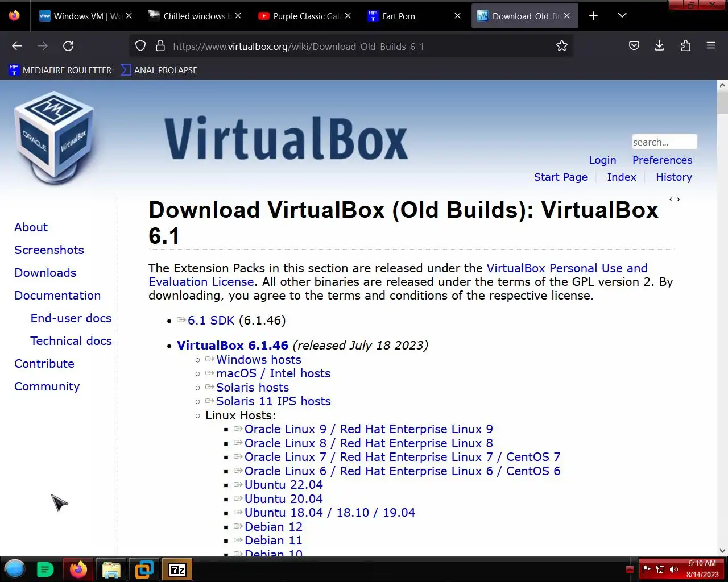Screen dimensions: 728x582
Task: Go to the Start Page link
Action: click(x=560, y=177)
